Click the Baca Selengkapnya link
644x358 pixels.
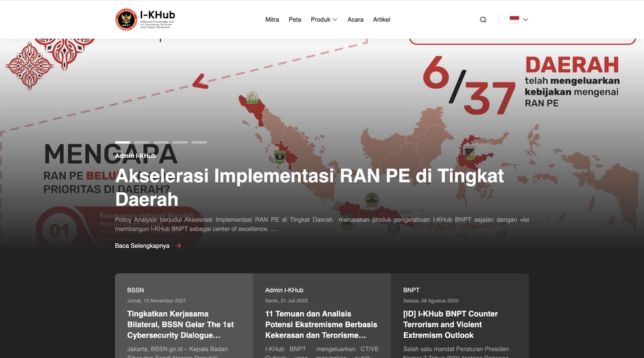(x=142, y=246)
